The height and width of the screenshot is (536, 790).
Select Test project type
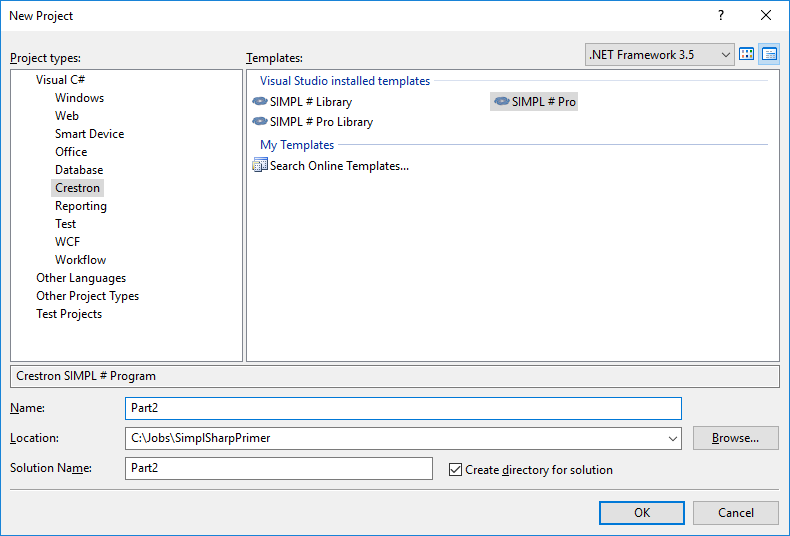click(65, 224)
